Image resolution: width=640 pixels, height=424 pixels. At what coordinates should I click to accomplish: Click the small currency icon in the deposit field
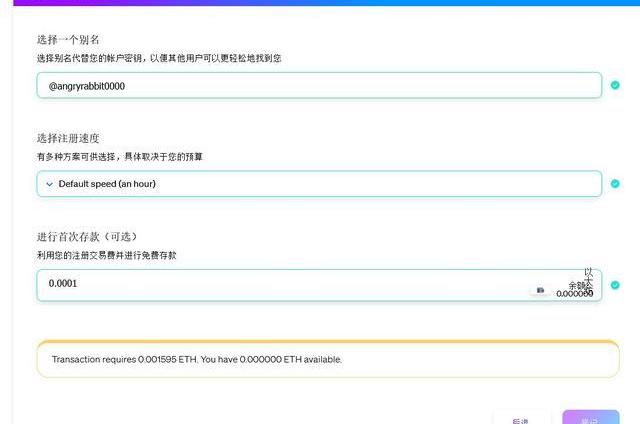[541, 290]
